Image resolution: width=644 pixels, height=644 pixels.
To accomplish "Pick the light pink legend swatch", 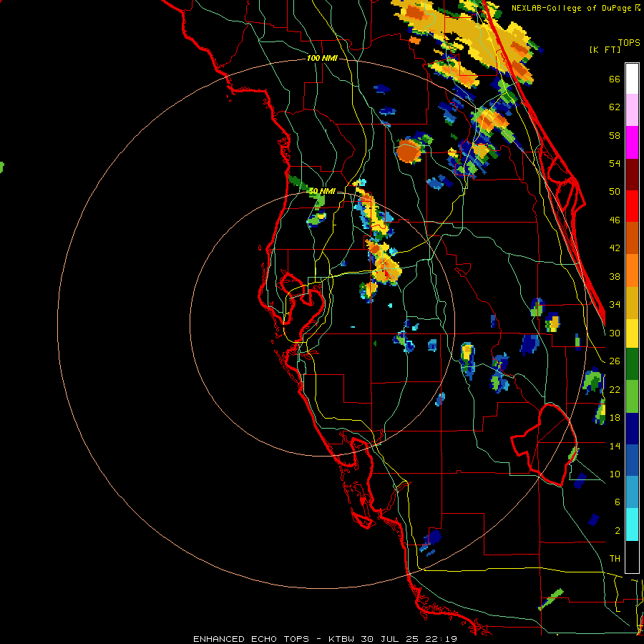I will coord(632,110).
